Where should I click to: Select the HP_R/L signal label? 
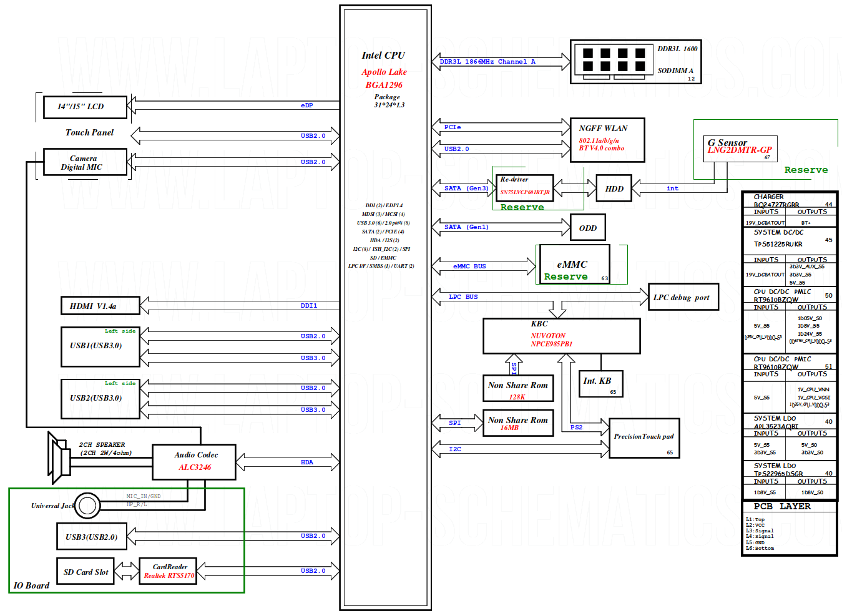(x=137, y=504)
